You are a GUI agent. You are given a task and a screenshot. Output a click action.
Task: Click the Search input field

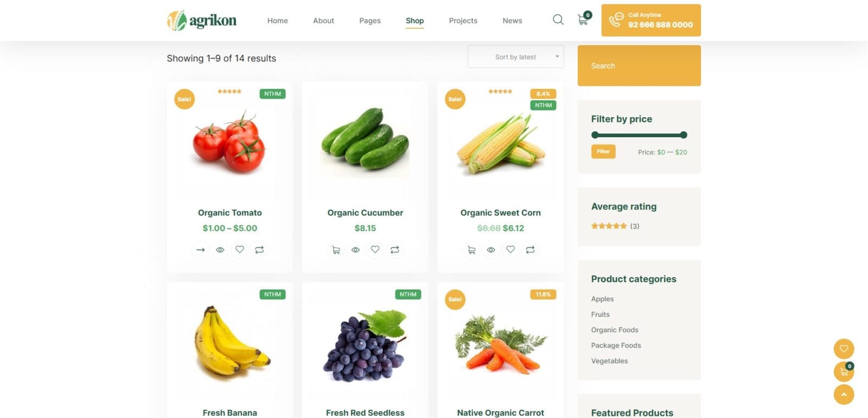point(639,66)
